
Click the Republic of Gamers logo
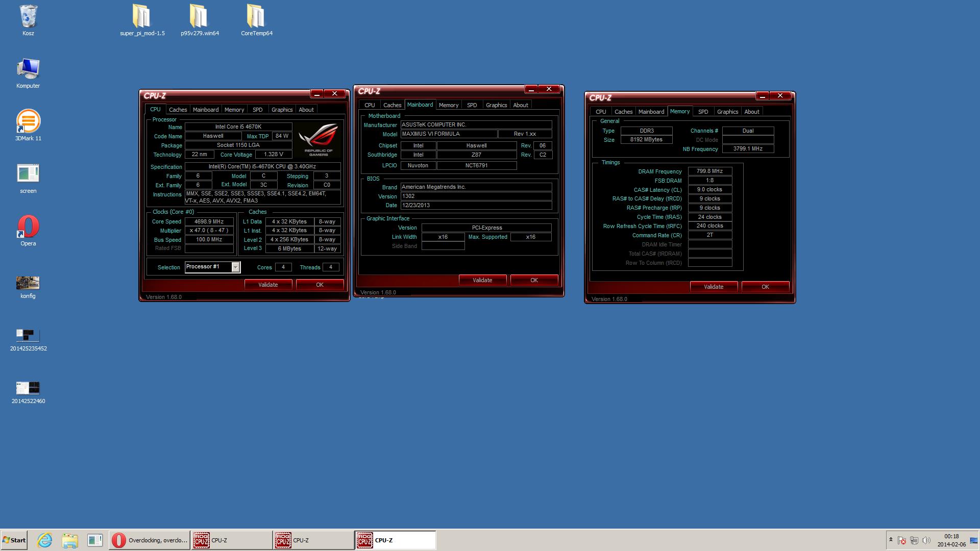(x=318, y=140)
